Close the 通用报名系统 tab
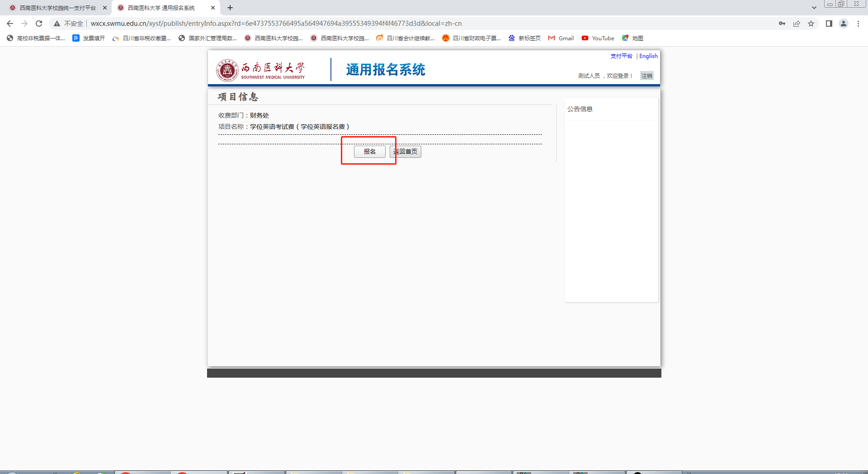The image size is (868, 474). pyautogui.click(x=213, y=8)
